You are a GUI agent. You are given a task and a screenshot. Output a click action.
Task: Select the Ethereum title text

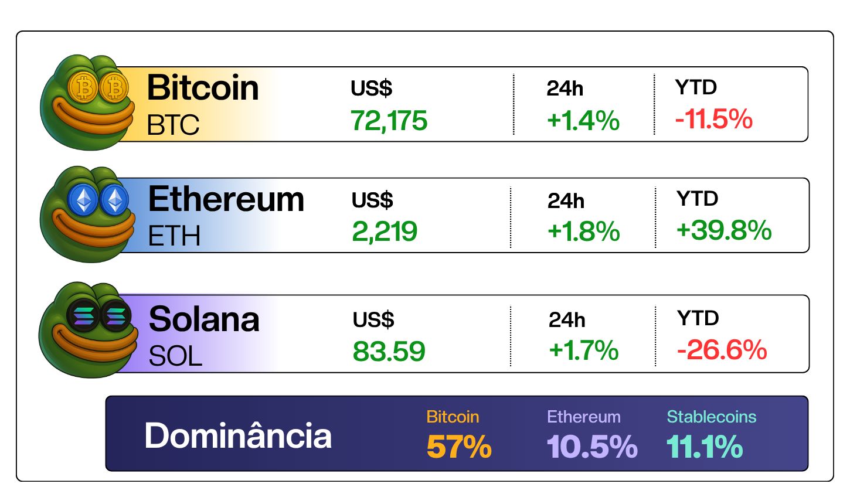click(226, 199)
